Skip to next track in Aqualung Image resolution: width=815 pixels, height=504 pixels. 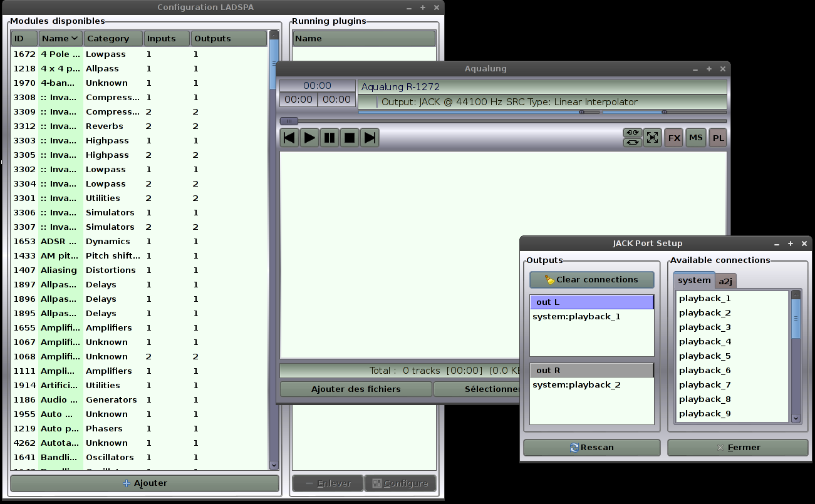click(x=370, y=138)
